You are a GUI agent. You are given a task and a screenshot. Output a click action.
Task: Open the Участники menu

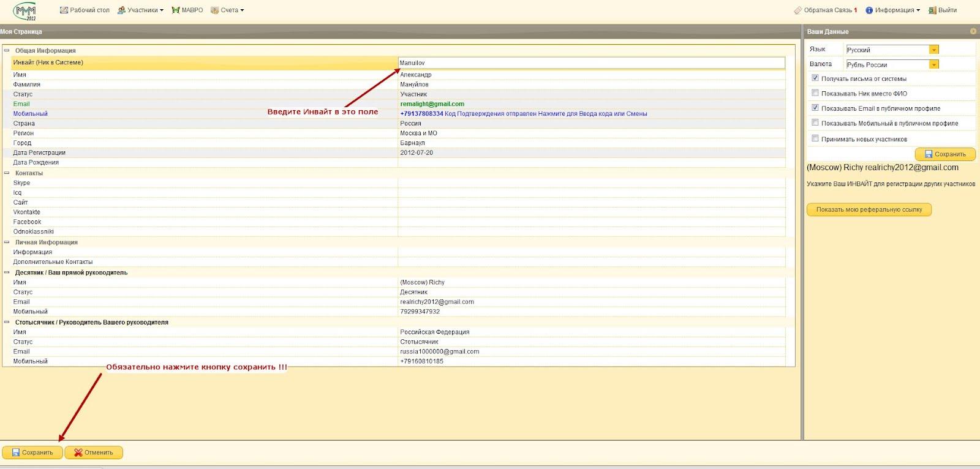pos(140,10)
